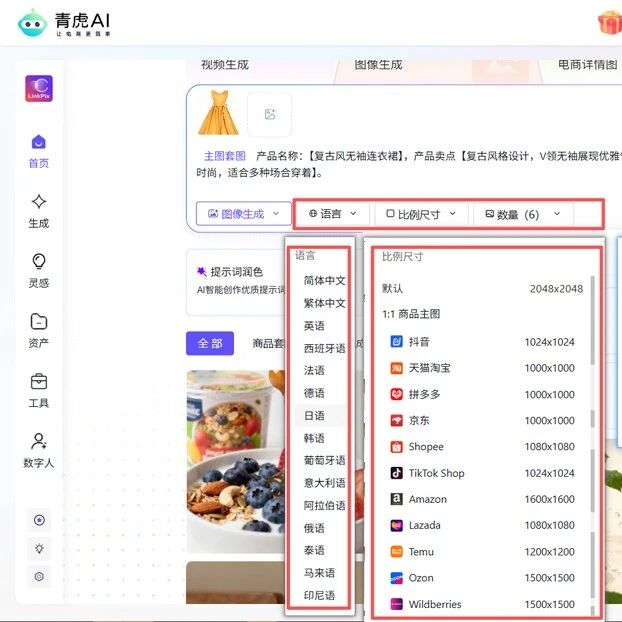Image resolution: width=622 pixels, height=622 pixels.
Task: Select 默认 2048x2048 size option
Action: pyautogui.click(x=482, y=289)
